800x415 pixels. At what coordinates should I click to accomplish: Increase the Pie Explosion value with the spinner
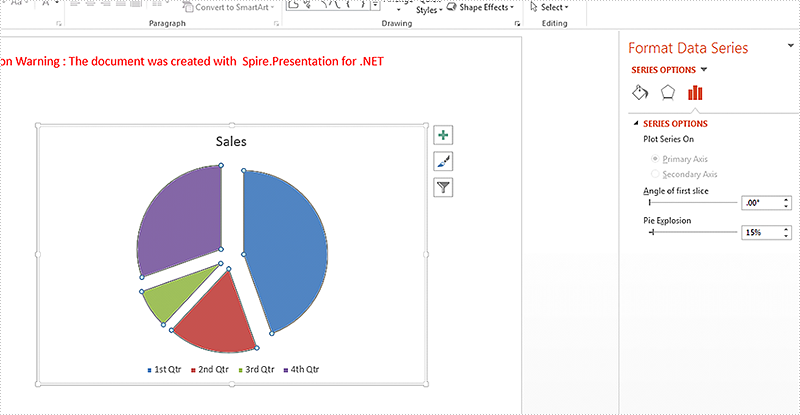[x=786, y=229]
